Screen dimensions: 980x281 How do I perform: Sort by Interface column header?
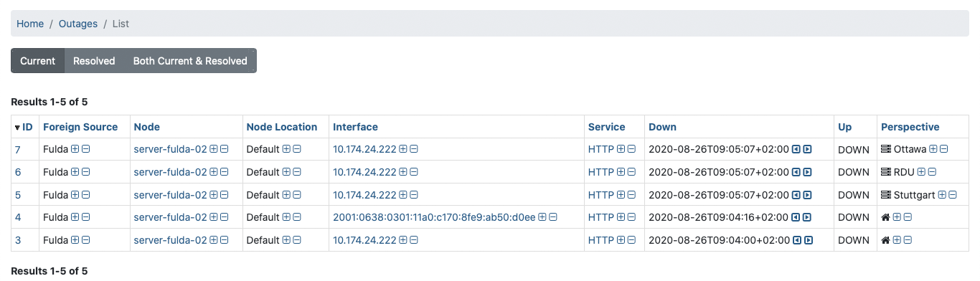click(x=355, y=127)
